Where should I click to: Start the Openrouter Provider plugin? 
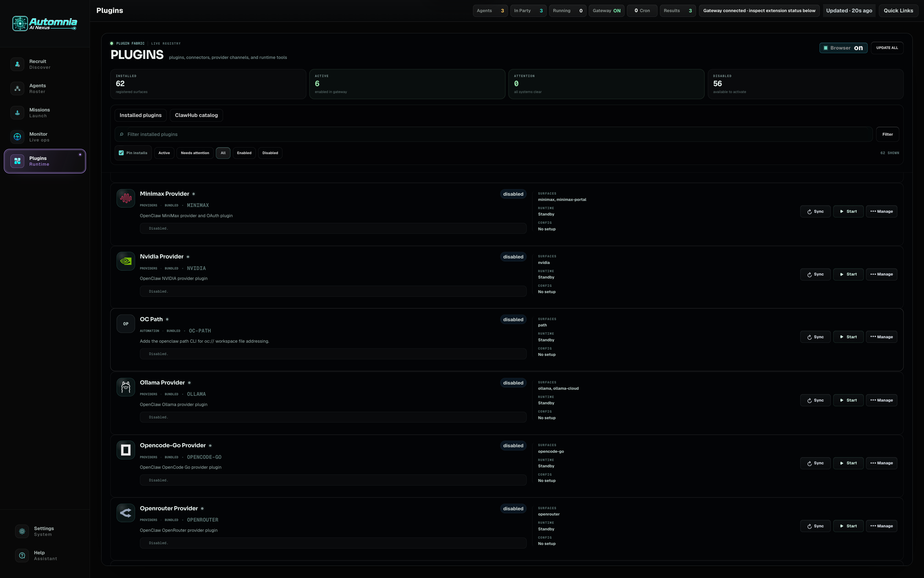pos(848,526)
